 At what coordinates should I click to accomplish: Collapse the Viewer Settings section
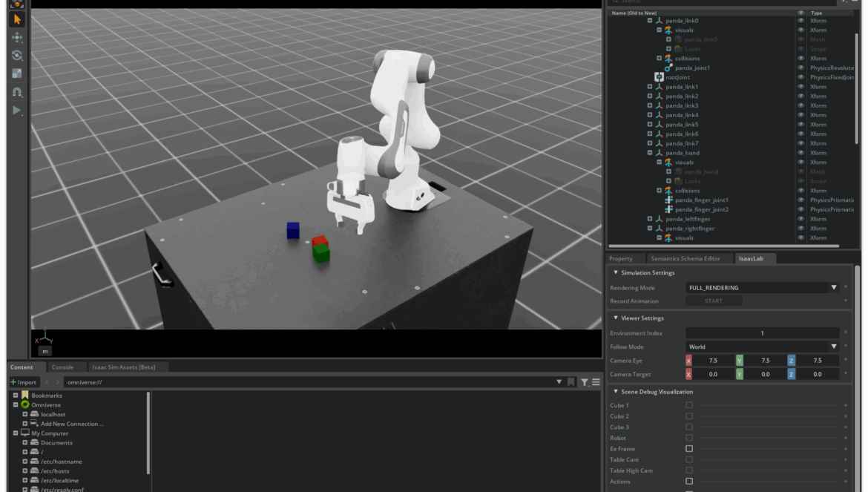tap(616, 318)
